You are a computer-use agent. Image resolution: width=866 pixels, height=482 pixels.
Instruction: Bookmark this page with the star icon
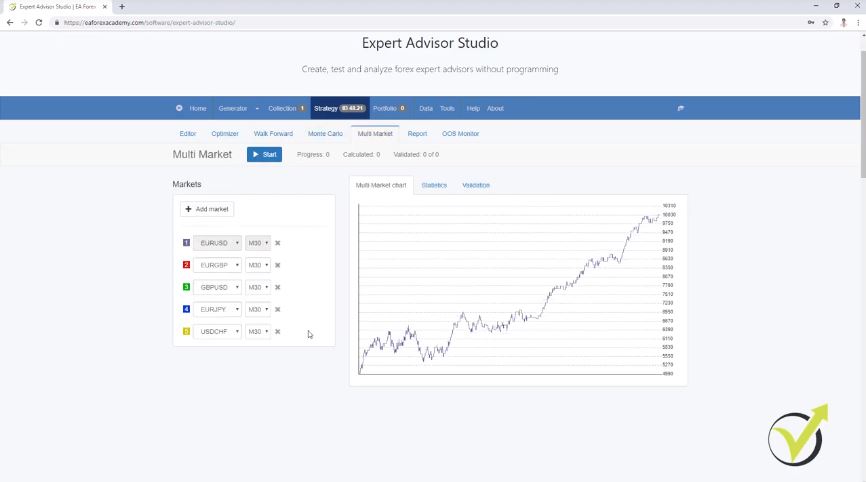coord(825,23)
